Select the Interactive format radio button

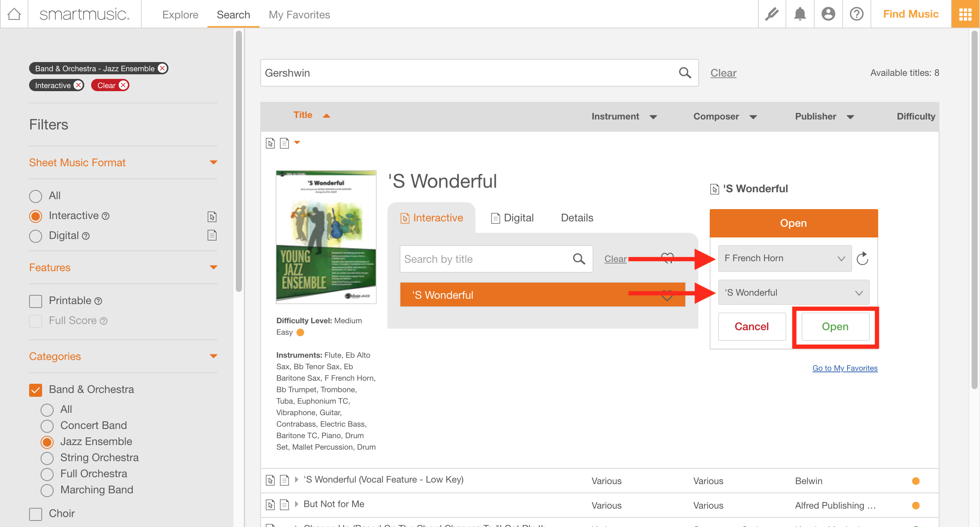pyautogui.click(x=36, y=216)
